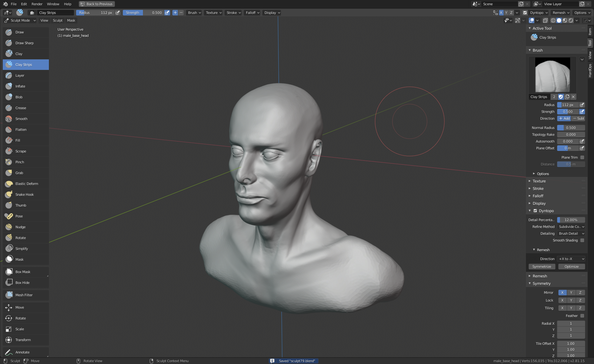Pick the Annotate tool
This screenshot has height=364, width=594.
22,352
